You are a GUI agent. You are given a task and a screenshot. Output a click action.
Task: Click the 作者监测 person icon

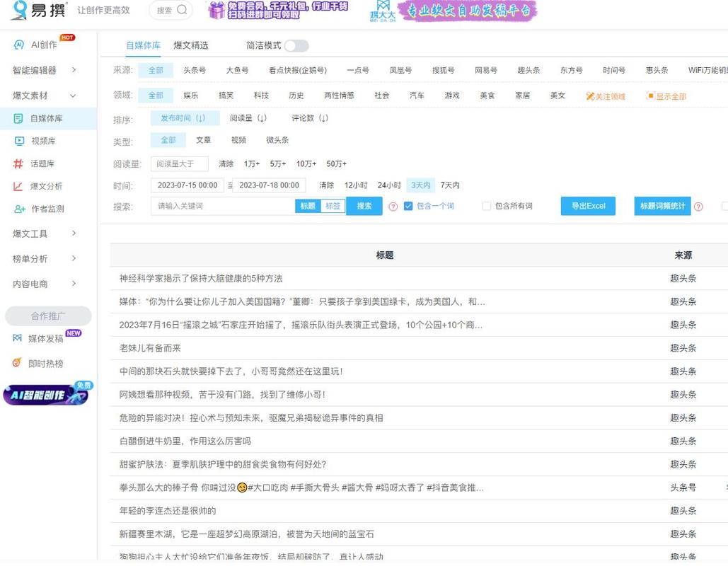click(x=20, y=209)
